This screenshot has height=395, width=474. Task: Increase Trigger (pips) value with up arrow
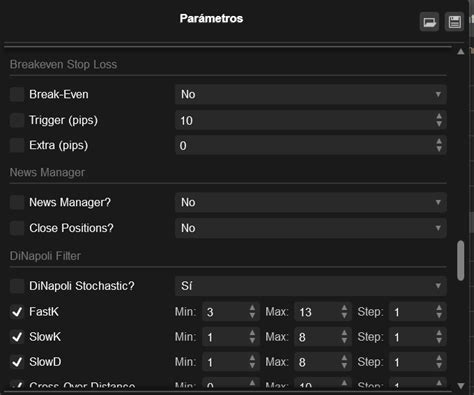click(x=439, y=116)
